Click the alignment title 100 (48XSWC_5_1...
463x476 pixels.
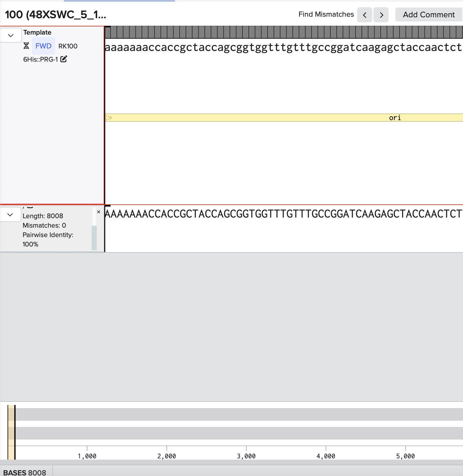click(56, 15)
